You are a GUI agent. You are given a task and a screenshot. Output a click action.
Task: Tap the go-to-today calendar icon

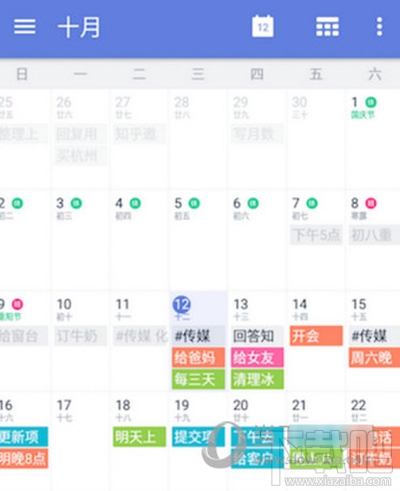tap(263, 26)
